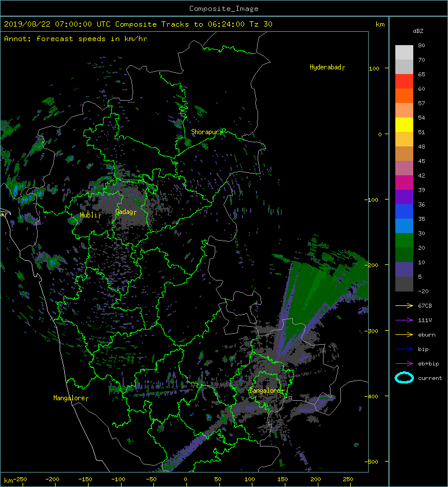Select the Mangalore city label
Viewport: 448px width, 487px height.
coord(71,398)
